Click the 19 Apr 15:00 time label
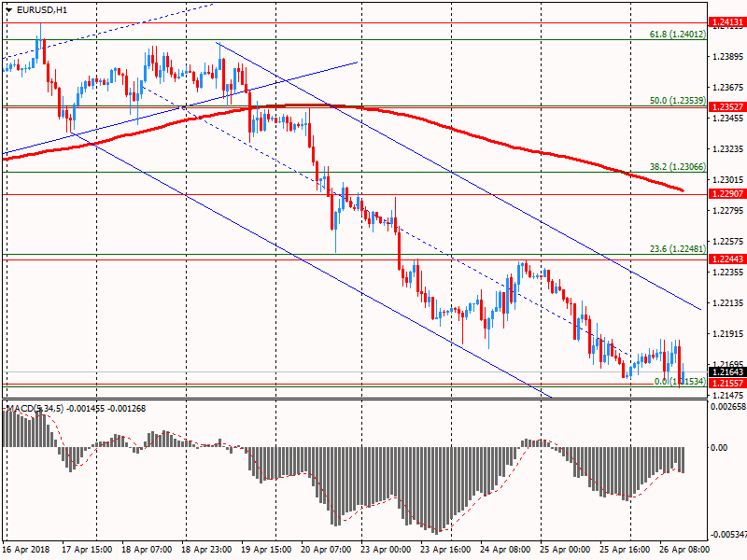Viewport: 747px width, 560px height. (266, 550)
